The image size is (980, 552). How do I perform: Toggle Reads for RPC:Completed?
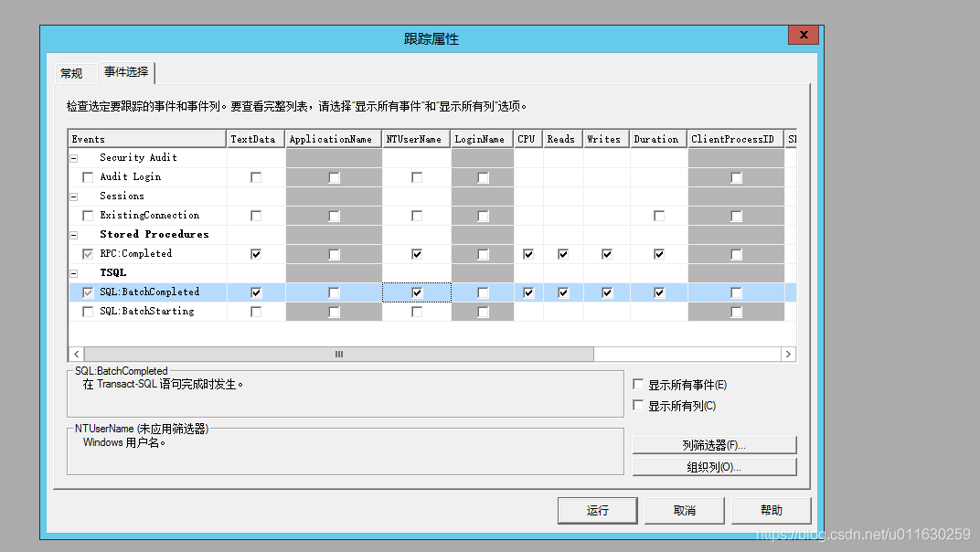[x=563, y=254]
